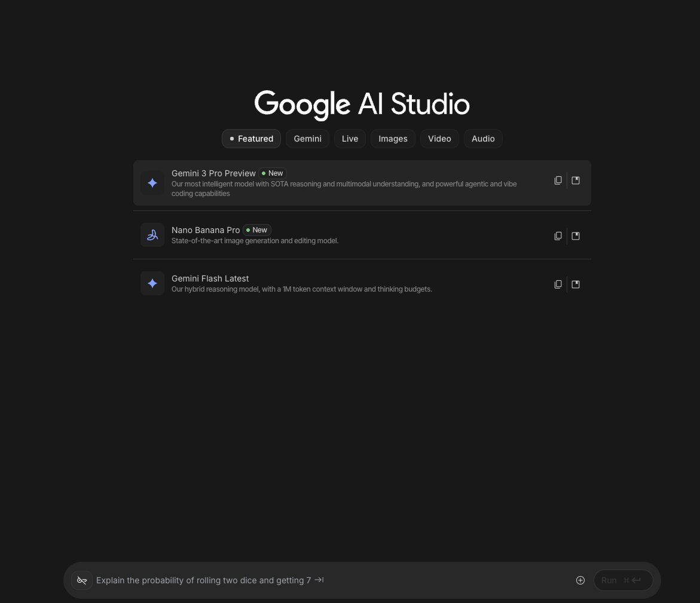700x603 pixels.
Task: Click the Run button
Action: click(623, 580)
